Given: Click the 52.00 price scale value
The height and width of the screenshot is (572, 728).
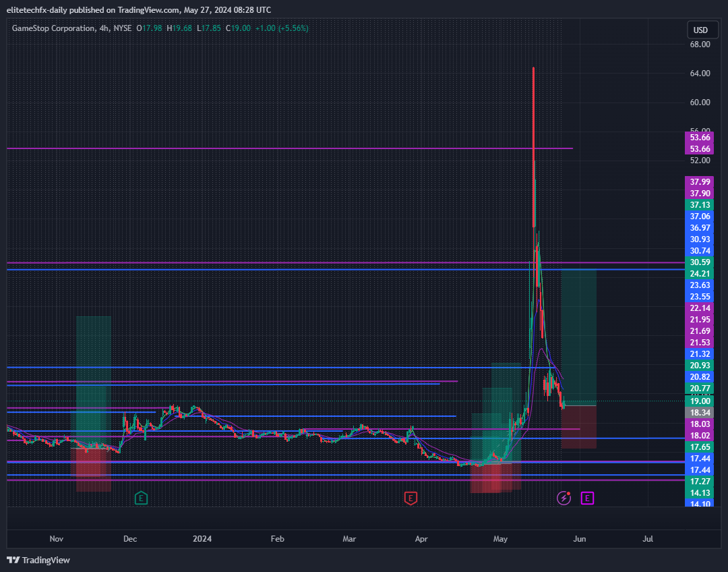Looking at the screenshot, I should pos(700,161).
